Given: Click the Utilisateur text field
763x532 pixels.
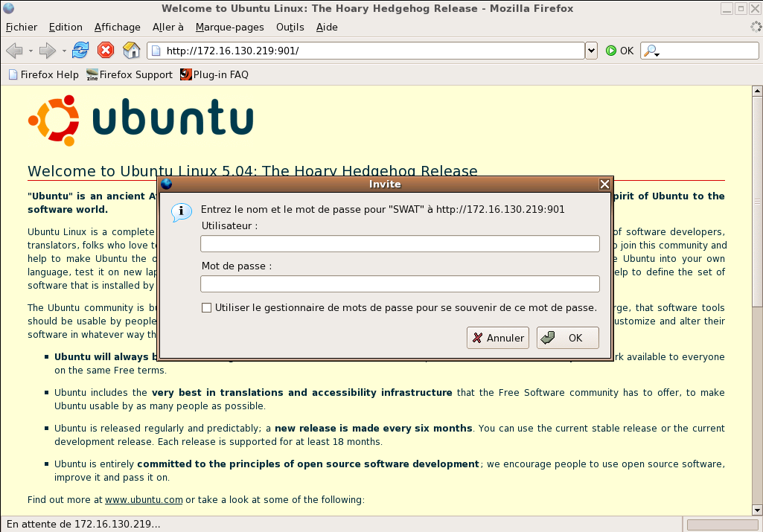Looking at the screenshot, I should click(400, 243).
